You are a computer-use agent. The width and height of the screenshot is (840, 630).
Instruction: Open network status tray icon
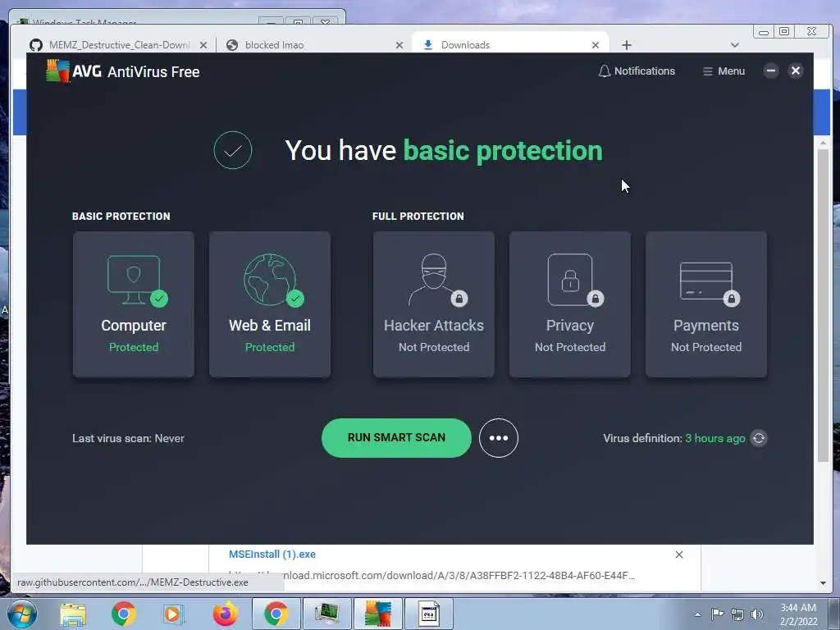pyautogui.click(x=737, y=614)
